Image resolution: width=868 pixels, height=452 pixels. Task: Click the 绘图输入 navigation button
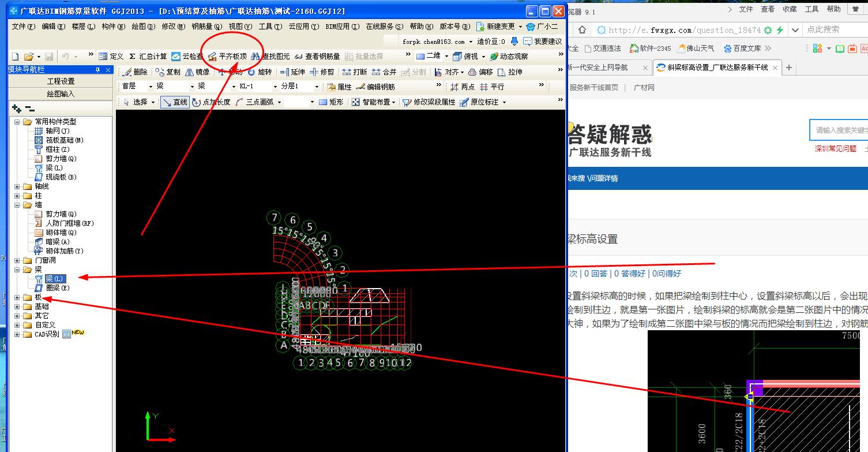coord(61,94)
